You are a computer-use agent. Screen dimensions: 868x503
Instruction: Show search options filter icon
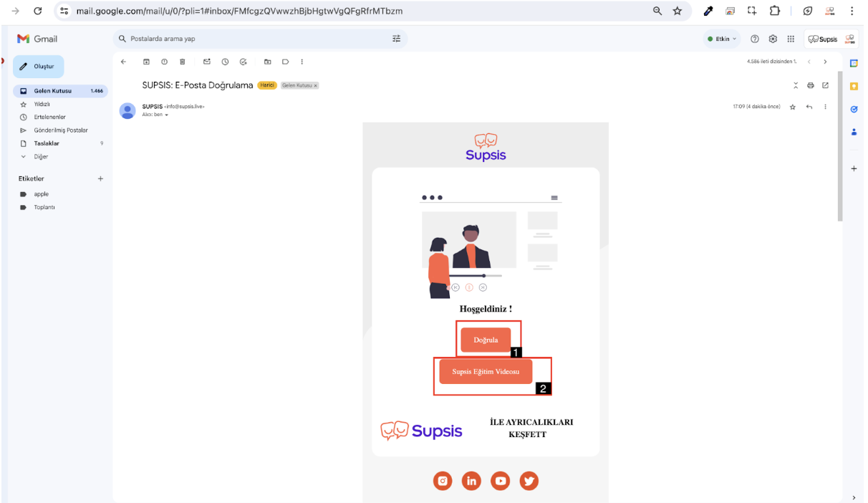(x=396, y=39)
